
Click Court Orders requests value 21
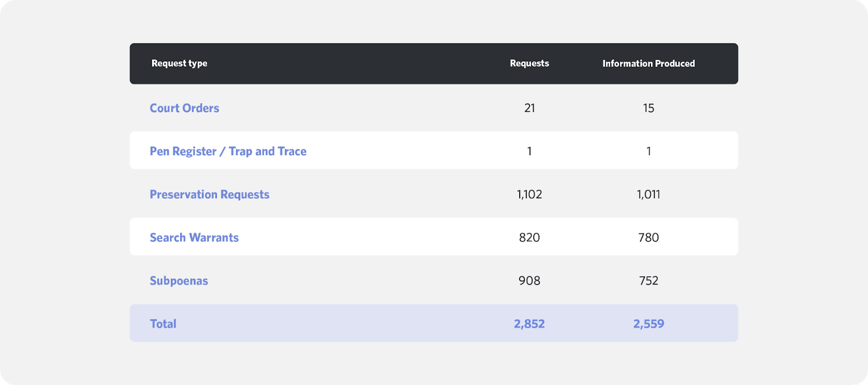529,108
